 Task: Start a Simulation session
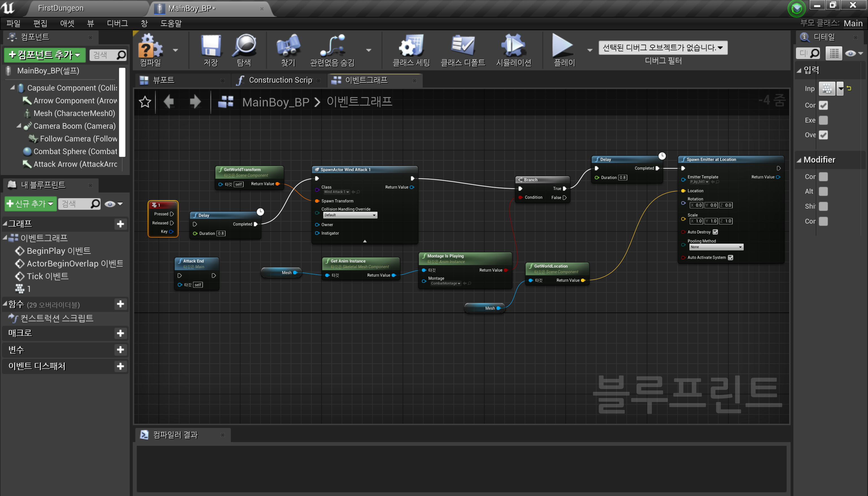(513, 50)
